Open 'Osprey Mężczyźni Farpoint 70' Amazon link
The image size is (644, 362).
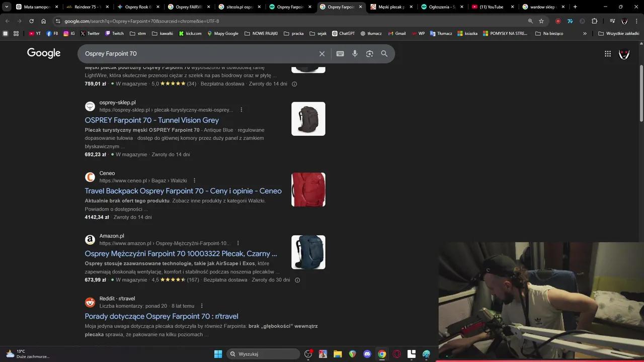tap(181, 253)
